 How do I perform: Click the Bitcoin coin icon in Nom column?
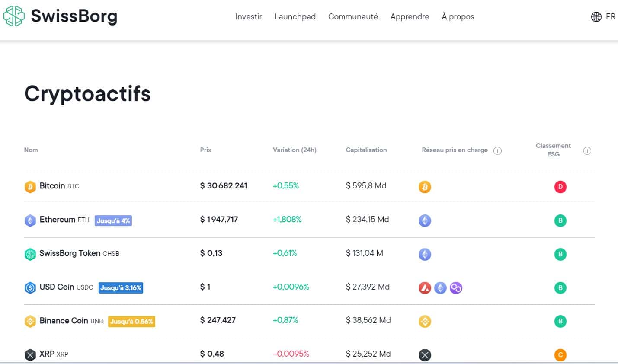pos(30,187)
